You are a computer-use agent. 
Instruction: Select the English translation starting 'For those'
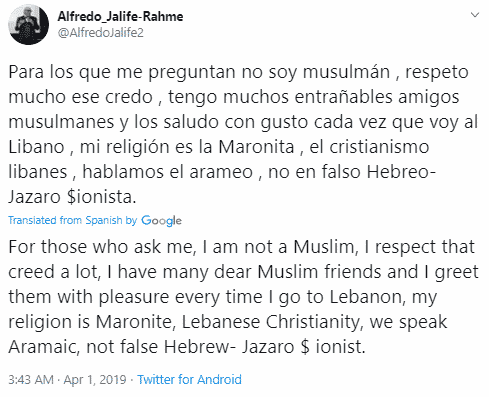pyautogui.click(x=243, y=297)
